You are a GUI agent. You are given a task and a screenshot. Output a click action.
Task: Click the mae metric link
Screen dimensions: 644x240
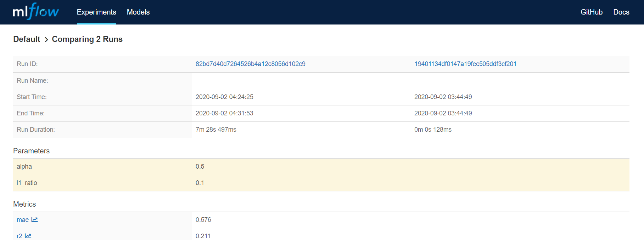23,220
